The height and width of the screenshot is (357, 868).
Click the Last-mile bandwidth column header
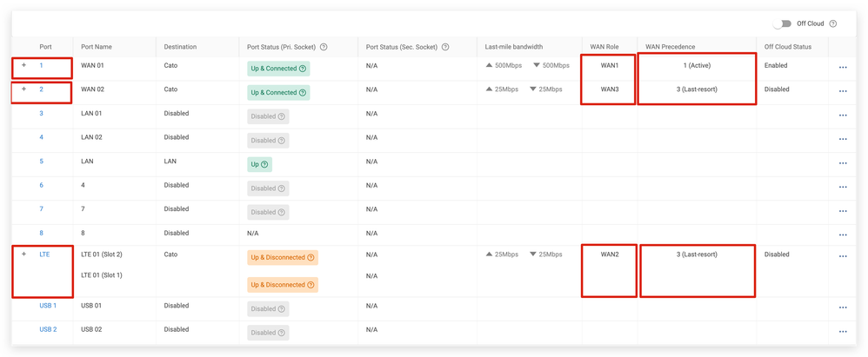(514, 47)
